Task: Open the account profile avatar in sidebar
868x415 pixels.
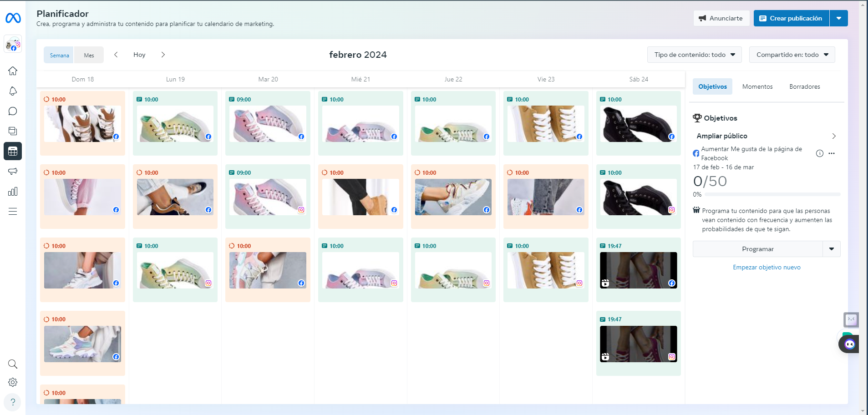Action: tap(13, 45)
